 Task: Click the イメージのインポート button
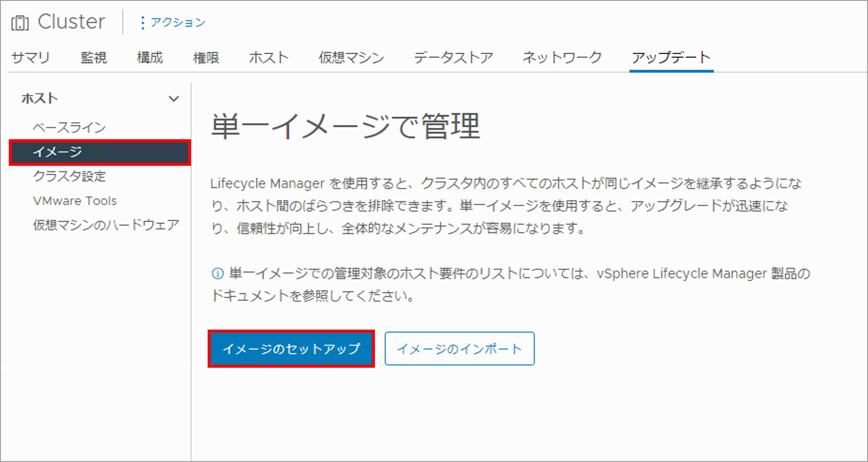tap(459, 349)
